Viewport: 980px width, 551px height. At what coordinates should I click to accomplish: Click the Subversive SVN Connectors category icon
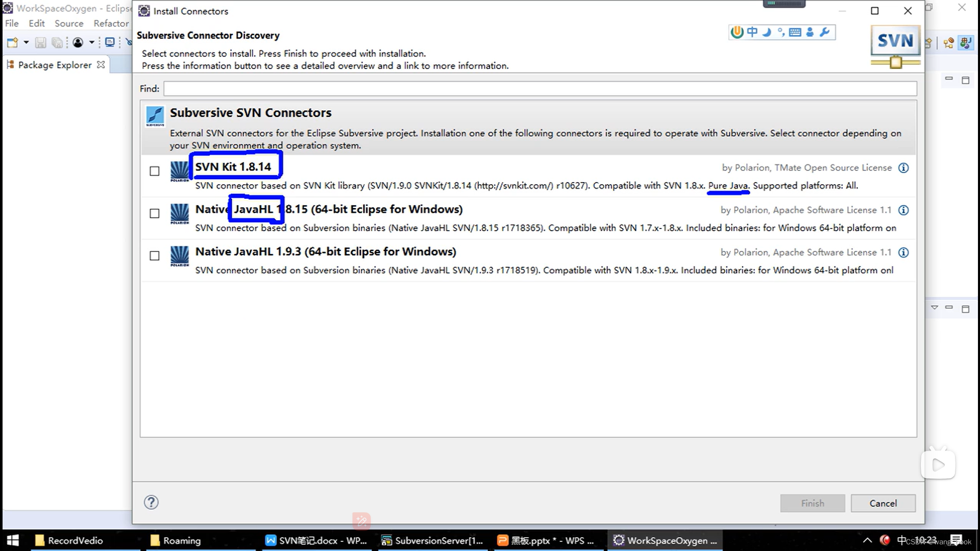pos(155,116)
